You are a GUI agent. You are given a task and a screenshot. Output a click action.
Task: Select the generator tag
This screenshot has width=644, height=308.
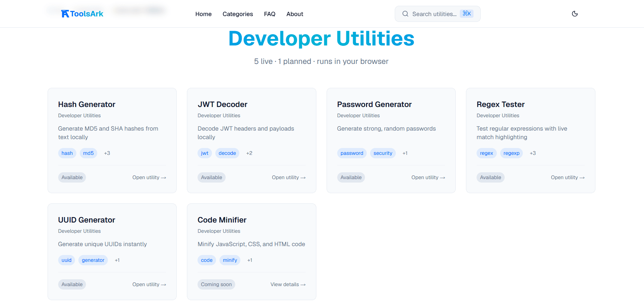[x=93, y=260]
